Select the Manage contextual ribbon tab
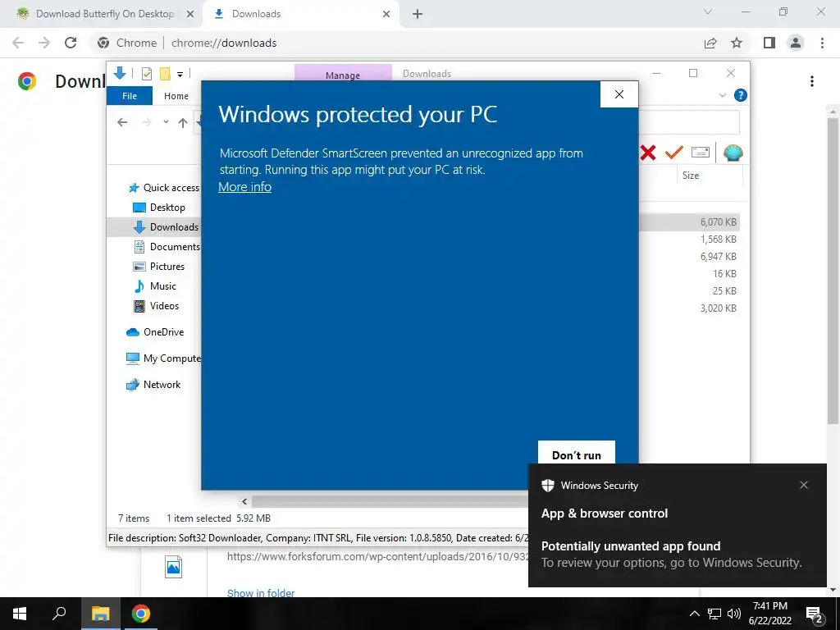This screenshot has width=840, height=630. pyautogui.click(x=343, y=73)
